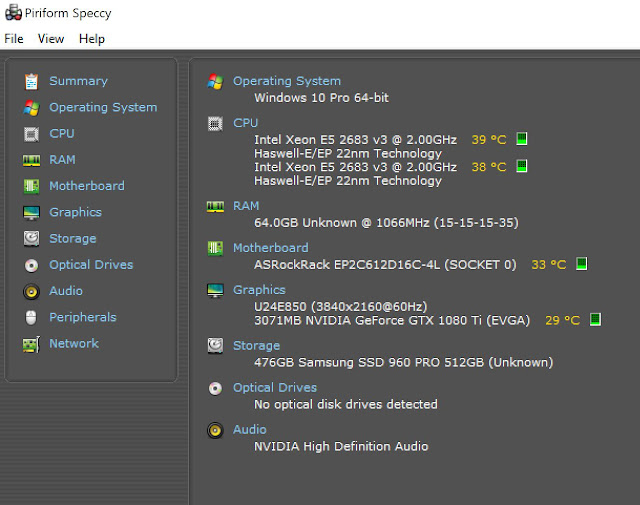
Task: Click the NVIDIA High Definition Audio line
Action: 341,446
